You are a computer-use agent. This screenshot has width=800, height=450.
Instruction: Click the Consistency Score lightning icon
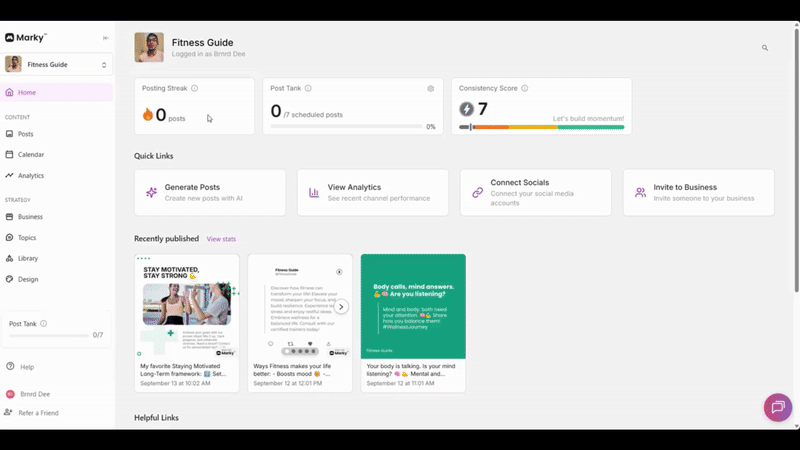pyautogui.click(x=466, y=109)
